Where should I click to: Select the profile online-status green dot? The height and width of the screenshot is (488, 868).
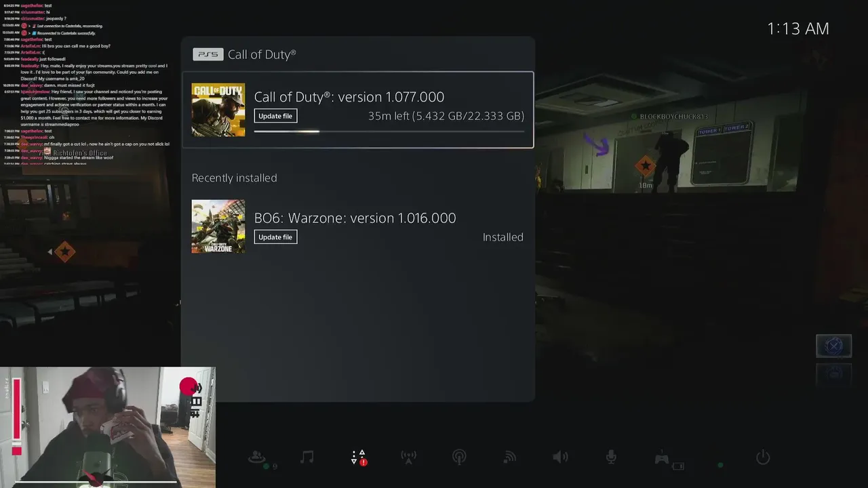(x=720, y=465)
